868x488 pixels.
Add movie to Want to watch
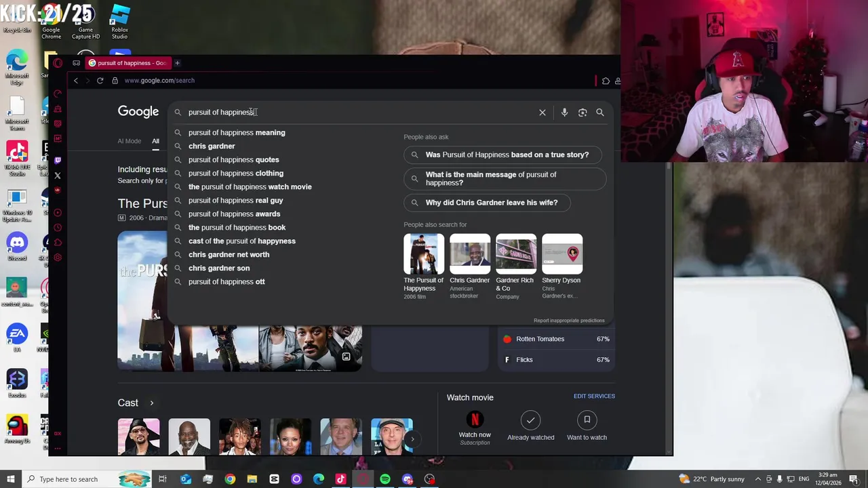click(587, 426)
